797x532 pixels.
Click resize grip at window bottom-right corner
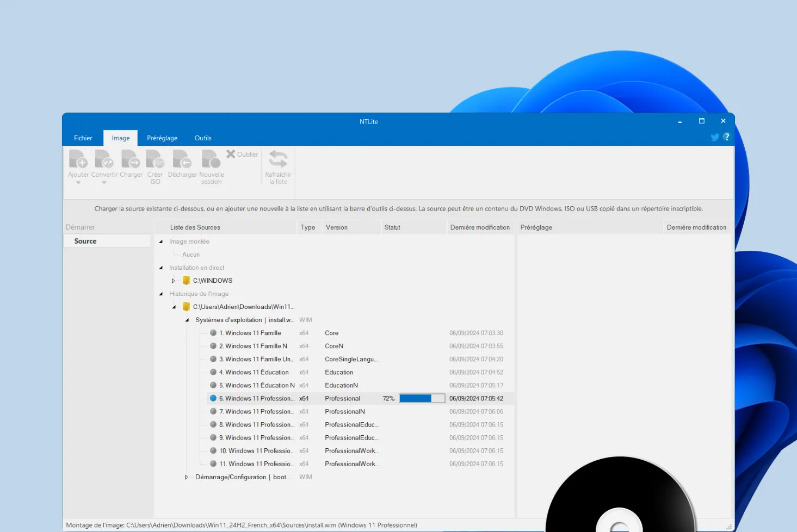tap(729, 527)
